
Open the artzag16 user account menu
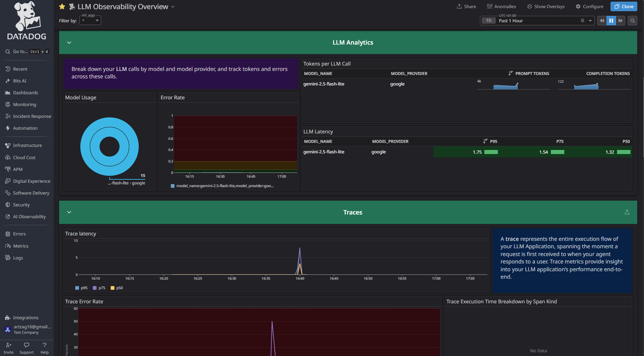(x=27, y=329)
